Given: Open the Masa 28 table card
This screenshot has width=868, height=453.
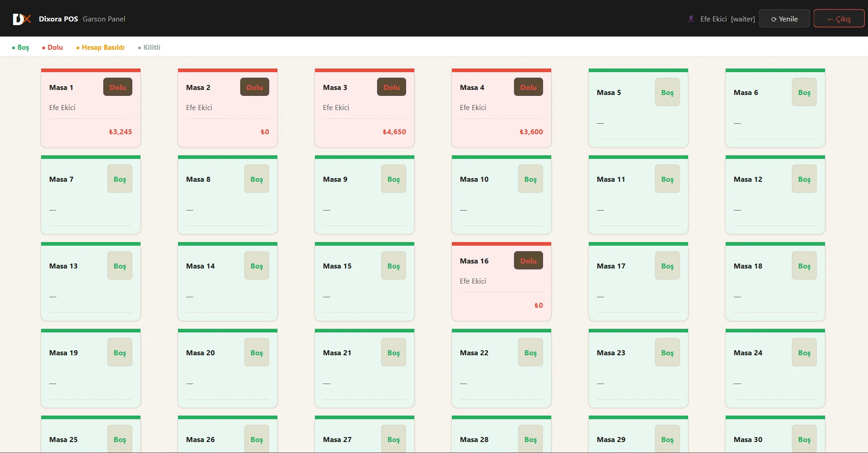Looking at the screenshot, I should (502, 434).
